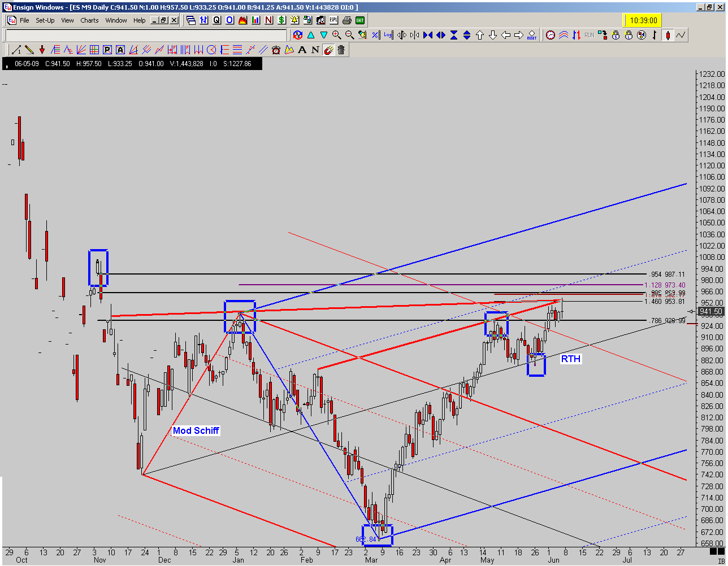728x566 pixels.
Task: Switch to bar chart style
Action: (x=655, y=35)
